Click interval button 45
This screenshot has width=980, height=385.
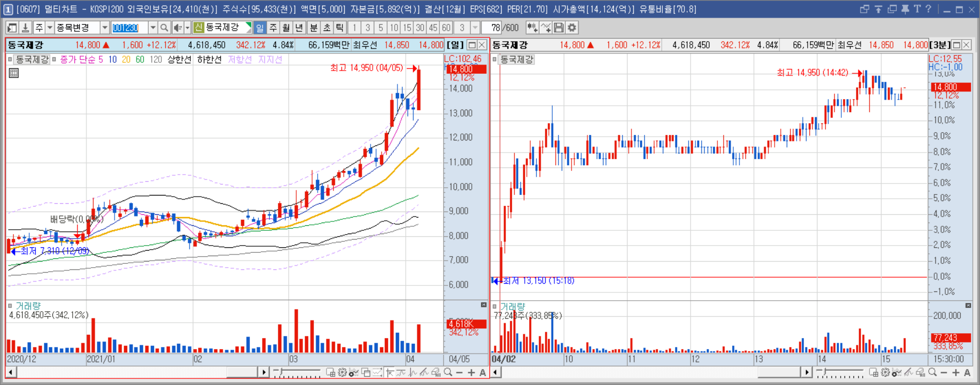pyautogui.click(x=433, y=28)
